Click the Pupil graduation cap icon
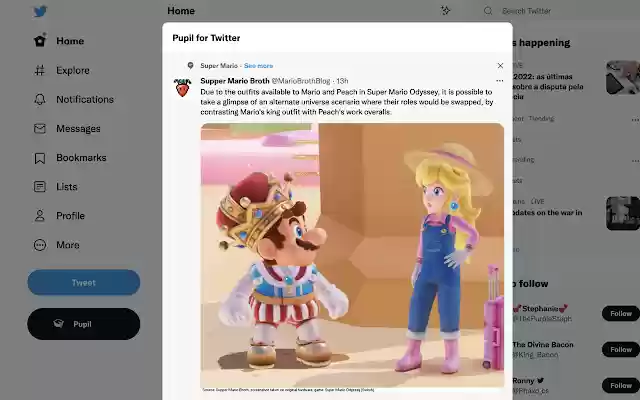 click(x=58, y=324)
